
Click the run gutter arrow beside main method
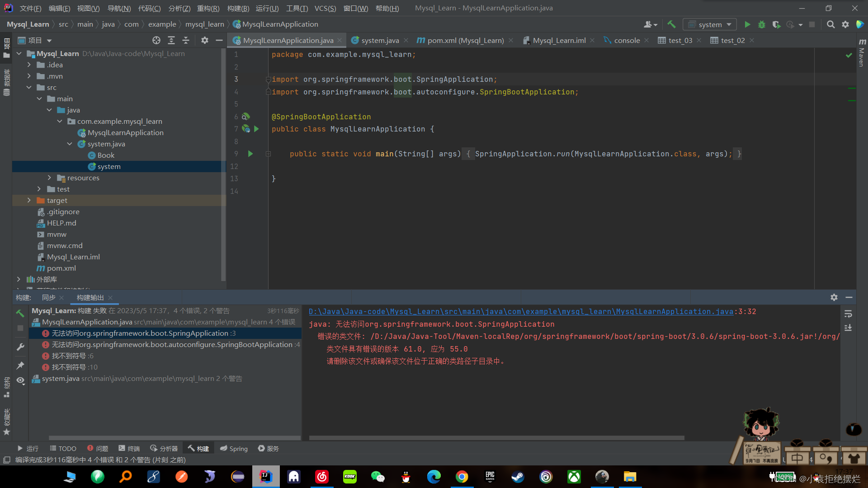pos(250,154)
